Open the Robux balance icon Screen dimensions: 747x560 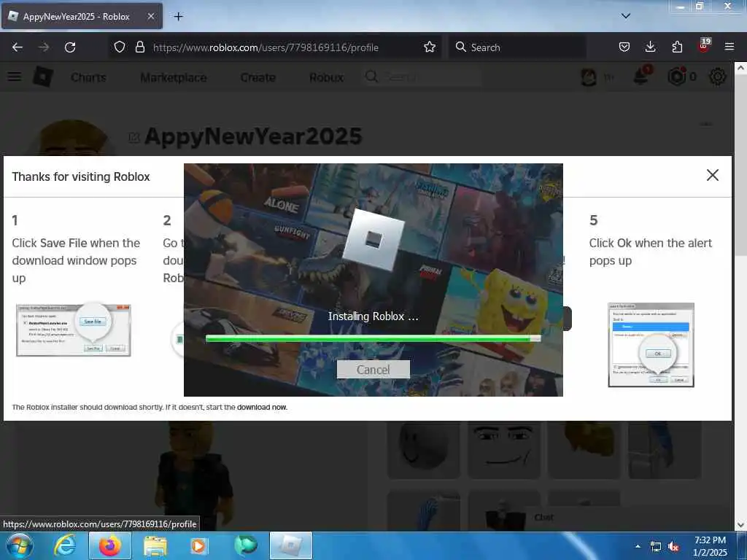pyautogui.click(x=676, y=77)
